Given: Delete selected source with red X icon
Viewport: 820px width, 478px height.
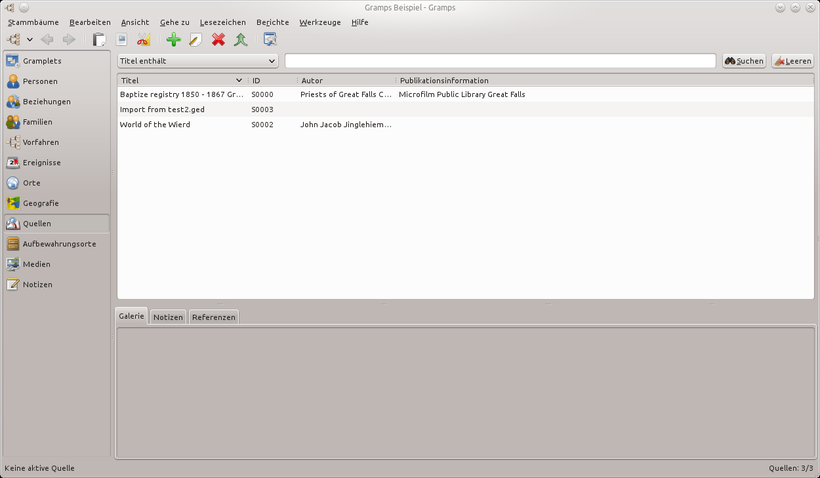Looking at the screenshot, I should [x=218, y=39].
